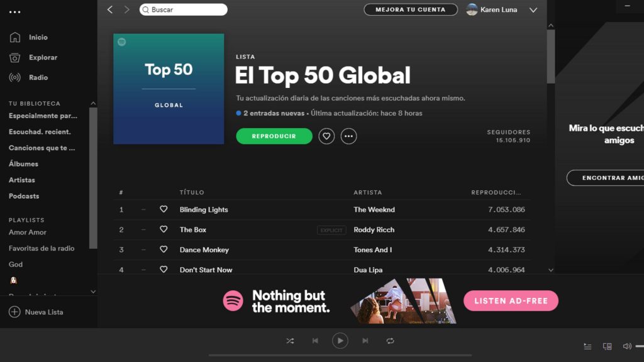The width and height of the screenshot is (644, 362).
Task: Click the Reproducir play button
Action: (274, 136)
